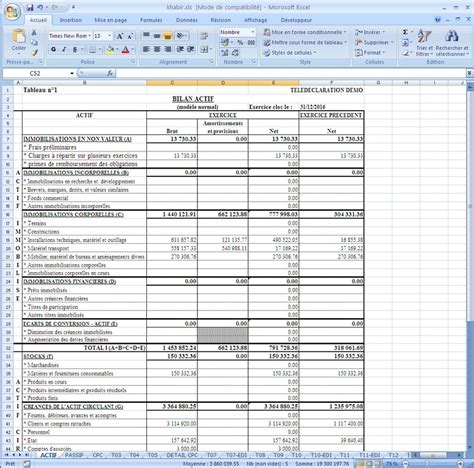
Task: Select the Format Painter brush
Action: click(34, 52)
